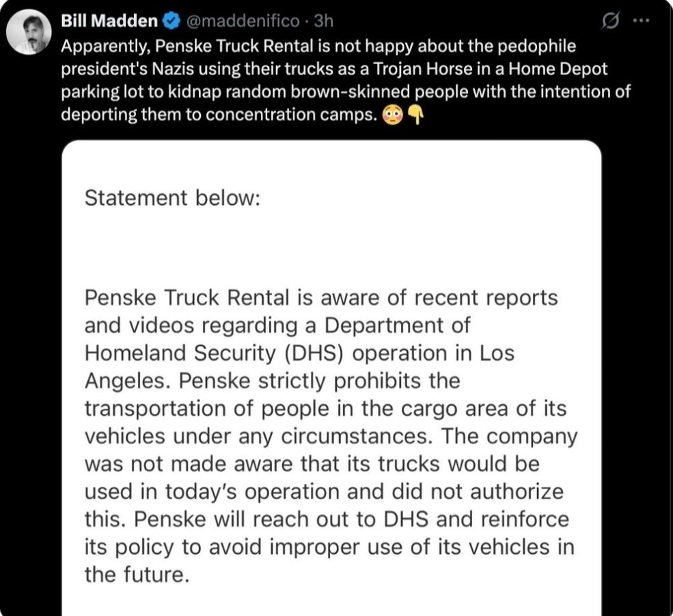673x616 pixels.
Task: Open the 3h timestamp link
Action: 323,21
